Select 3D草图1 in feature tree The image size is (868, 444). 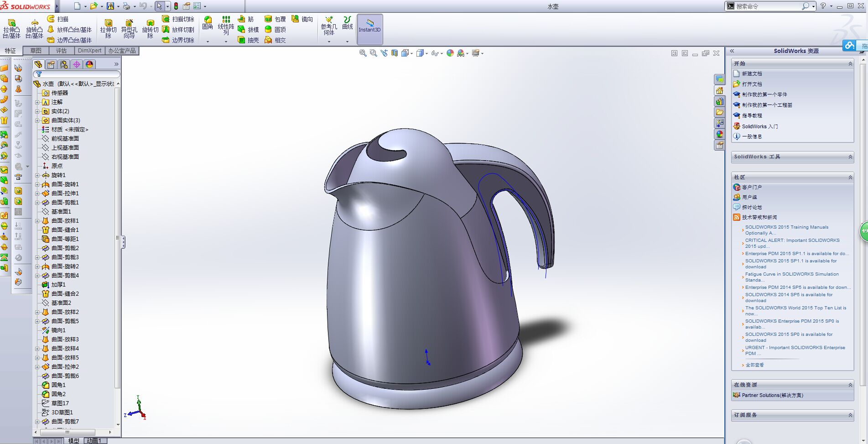(62, 413)
